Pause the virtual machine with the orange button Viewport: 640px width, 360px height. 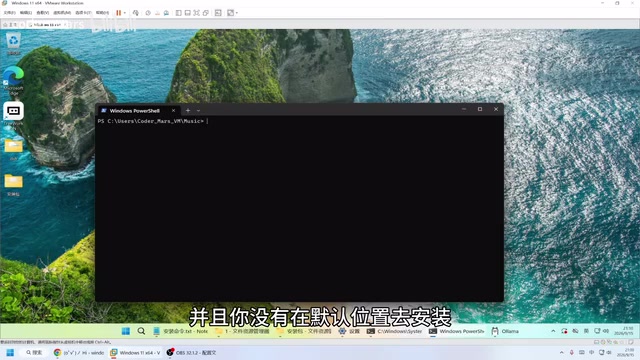(118, 13)
